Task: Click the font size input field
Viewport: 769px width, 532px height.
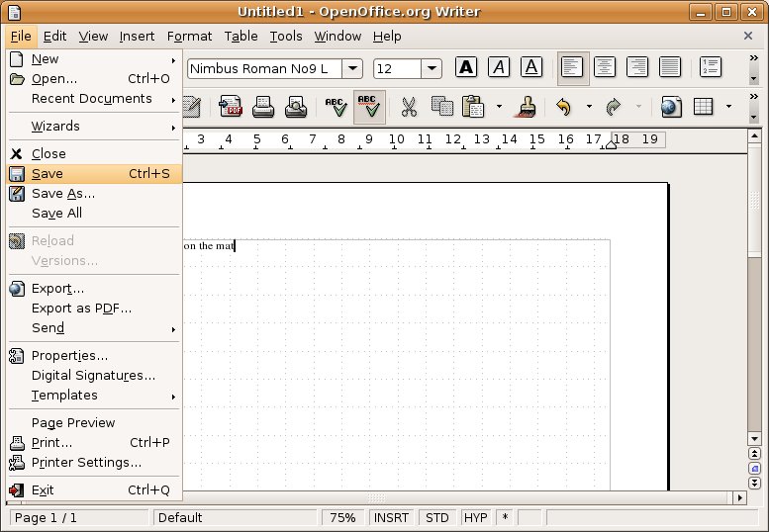Action: point(397,68)
